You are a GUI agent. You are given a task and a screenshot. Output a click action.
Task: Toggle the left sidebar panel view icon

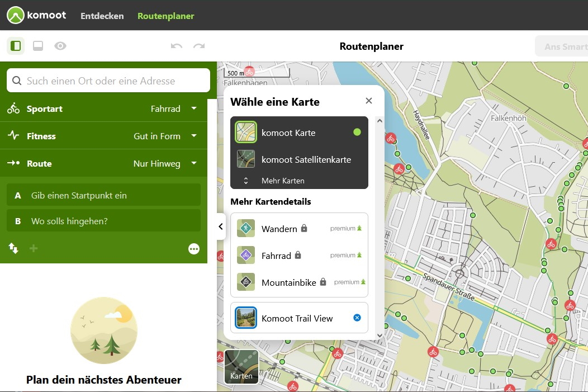[x=16, y=46]
